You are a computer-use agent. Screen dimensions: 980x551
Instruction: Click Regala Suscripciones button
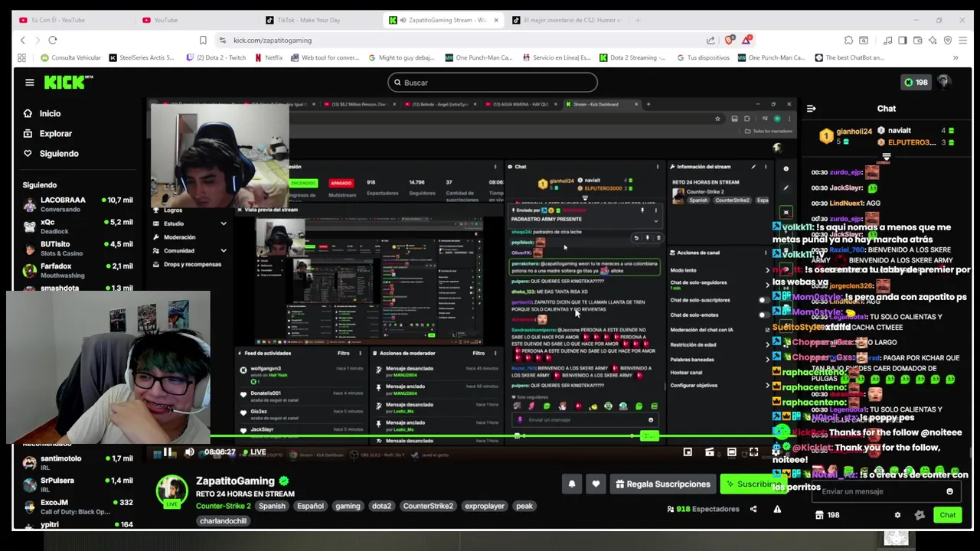[x=662, y=484]
